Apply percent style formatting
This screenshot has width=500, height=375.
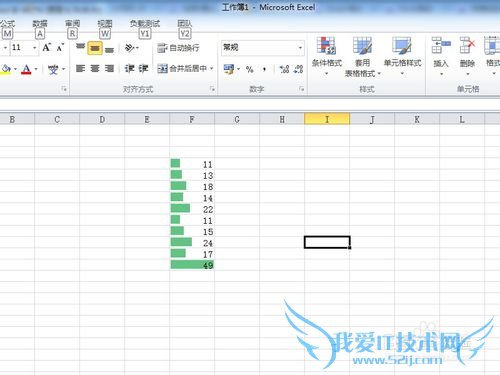point(249,69)
